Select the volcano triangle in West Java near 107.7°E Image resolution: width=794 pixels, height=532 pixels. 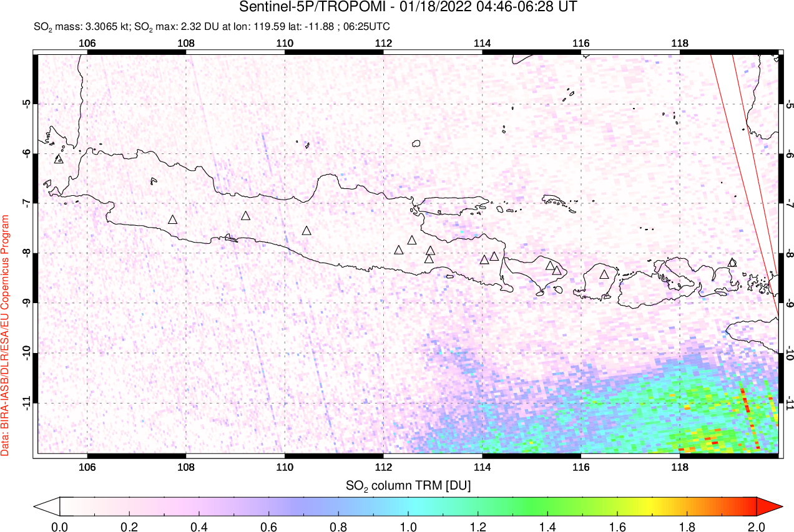(x=173, y=220)
